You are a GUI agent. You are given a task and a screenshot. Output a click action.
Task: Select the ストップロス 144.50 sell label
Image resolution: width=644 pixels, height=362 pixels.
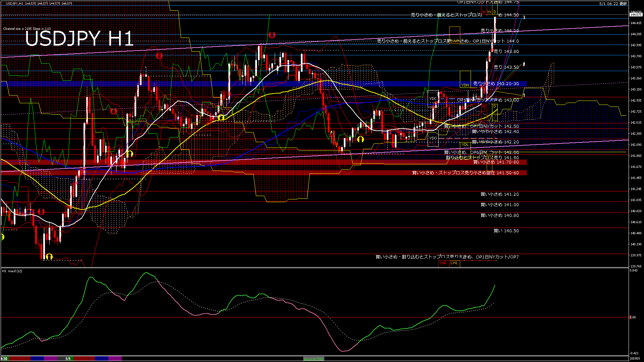pos(465,15)
